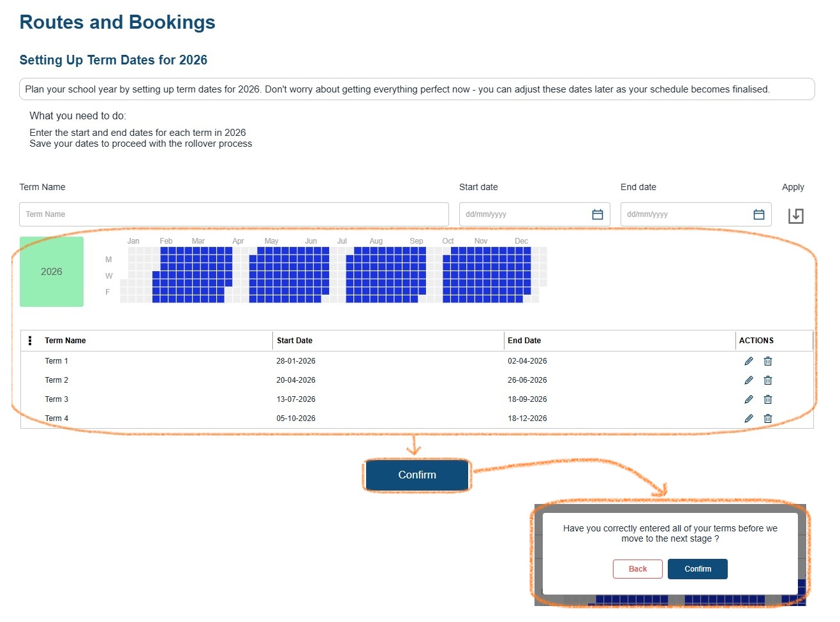Remove Term 3 via its trash icon
The height and width of the screenshot is (622, 840).
[x=768, y=399]
